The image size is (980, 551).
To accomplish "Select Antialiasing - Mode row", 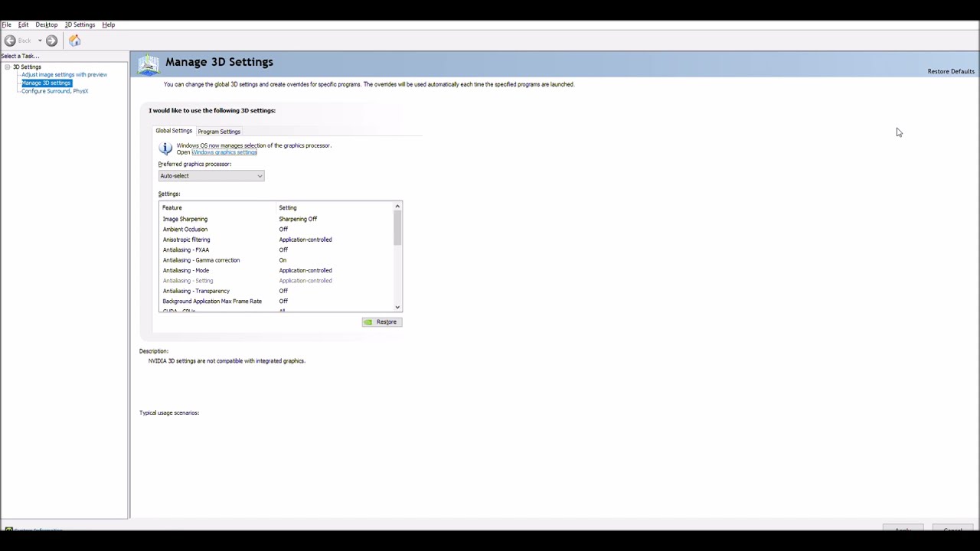I will point(277,270).
